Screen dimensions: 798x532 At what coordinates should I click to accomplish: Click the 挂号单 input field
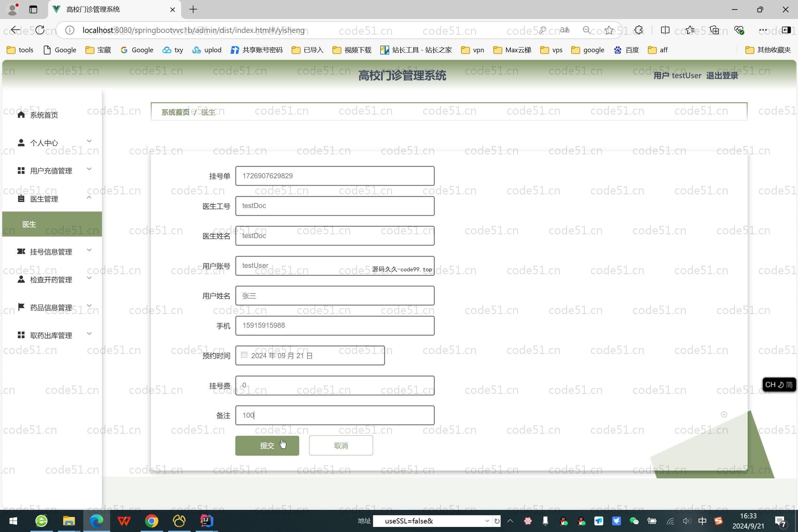(334, 176)
